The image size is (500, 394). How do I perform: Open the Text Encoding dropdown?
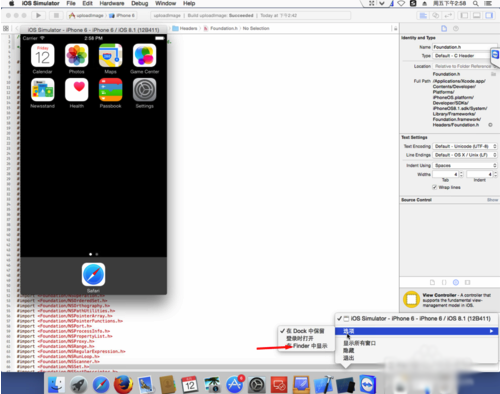point(465,146)
